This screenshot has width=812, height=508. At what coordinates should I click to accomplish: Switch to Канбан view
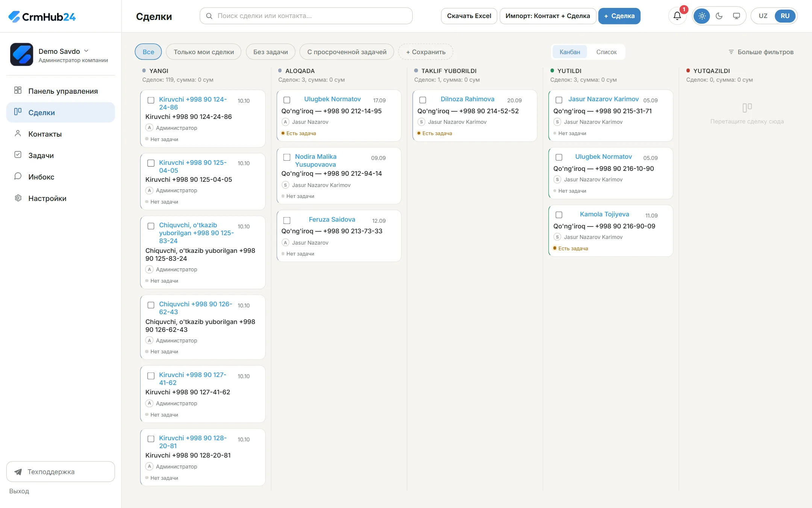570,52
